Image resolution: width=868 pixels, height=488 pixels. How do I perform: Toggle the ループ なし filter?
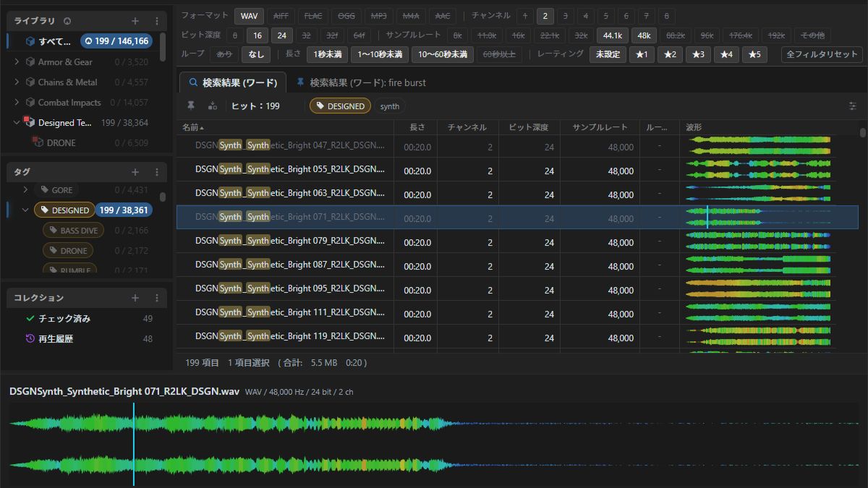point(256,54)
